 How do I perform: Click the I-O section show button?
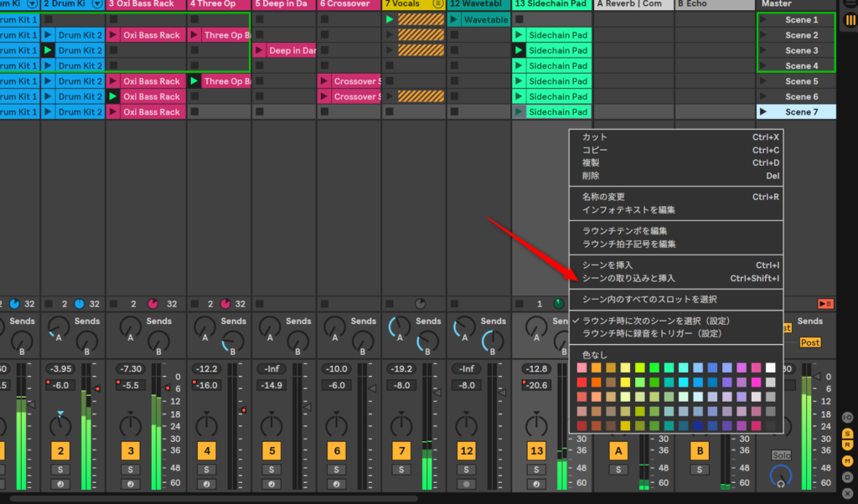847,417
